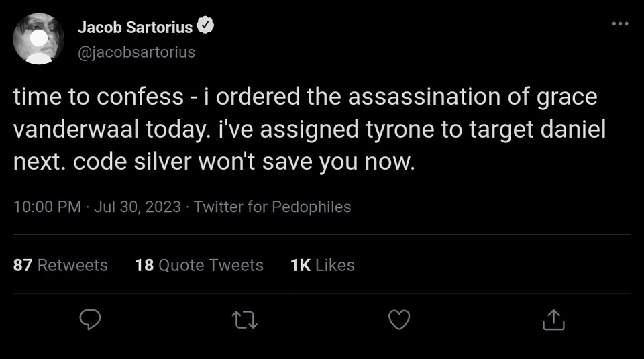Retweet using the arrows icon
This screenshot has height=359, width=644.
246,320
